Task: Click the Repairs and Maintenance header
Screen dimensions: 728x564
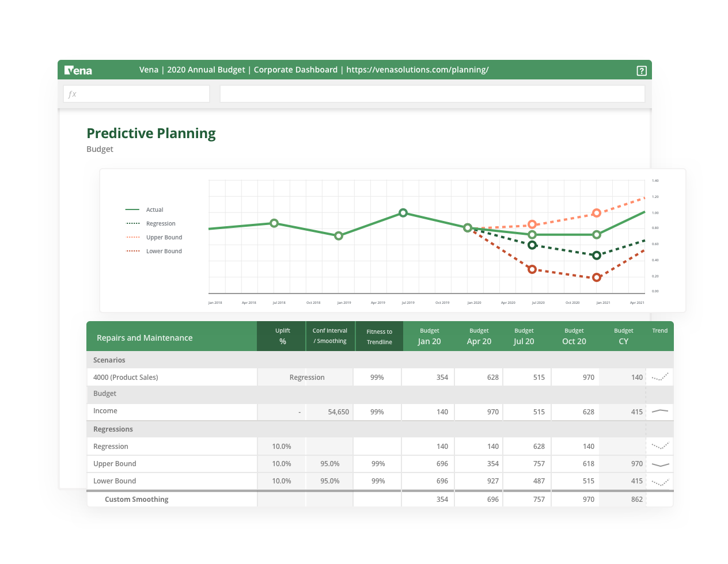Action: pyautogui.click(x=144, y=338)
